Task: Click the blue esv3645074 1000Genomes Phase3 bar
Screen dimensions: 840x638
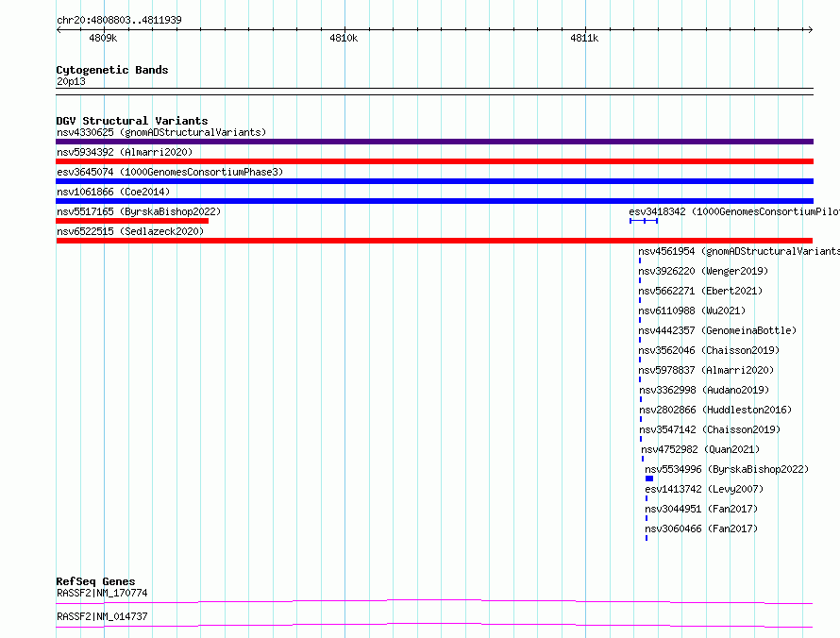Action: coord(434,181)
